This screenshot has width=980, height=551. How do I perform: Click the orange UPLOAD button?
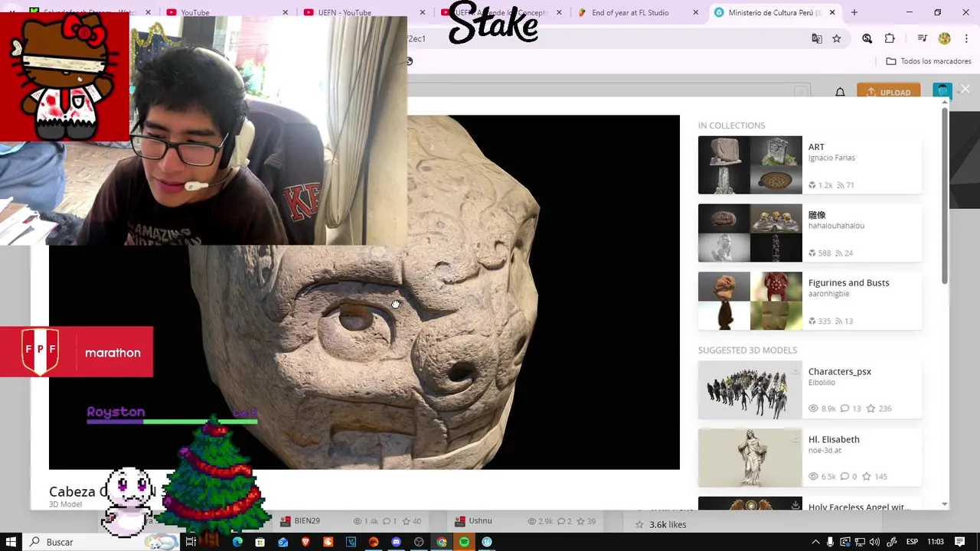click(x=888, y=92)
